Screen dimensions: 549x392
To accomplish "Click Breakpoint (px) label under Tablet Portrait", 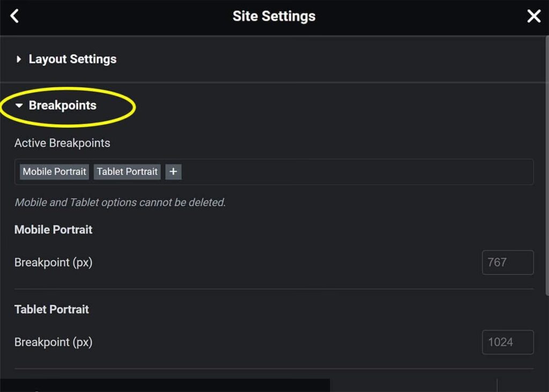I will 53,342.
